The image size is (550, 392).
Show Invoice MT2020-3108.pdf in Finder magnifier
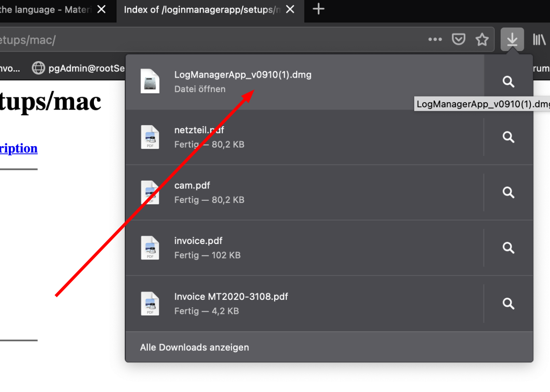click(x=508, y=304)
